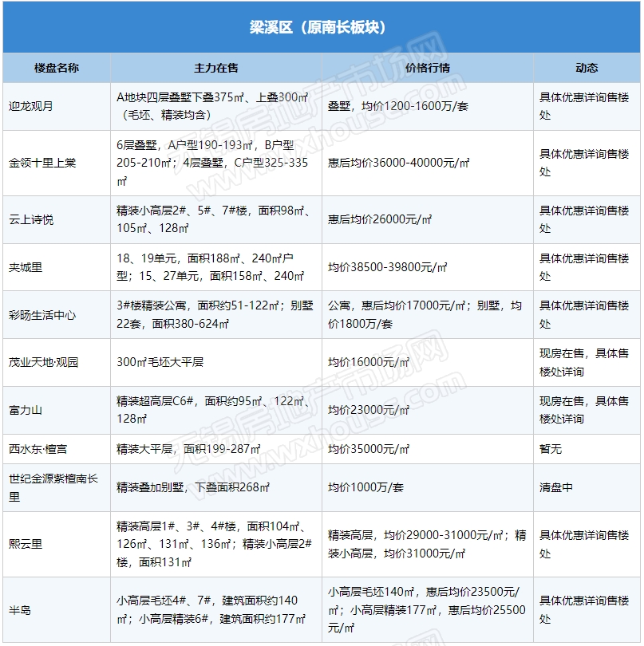Click the price 均价35000元/㎡
Screen dimensions: 644x646
point(369,449)
